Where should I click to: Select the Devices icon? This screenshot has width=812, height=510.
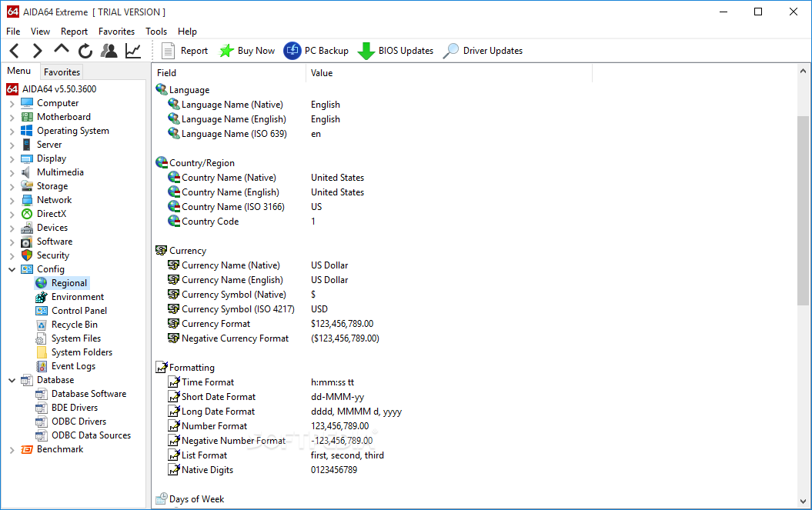point(27,228)
